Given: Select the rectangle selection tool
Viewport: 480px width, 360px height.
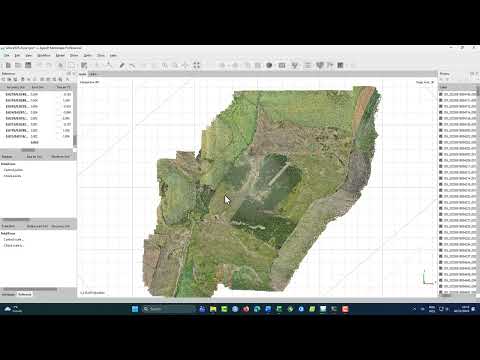Looking at the screenshot, I should click(x=72, y=65).
